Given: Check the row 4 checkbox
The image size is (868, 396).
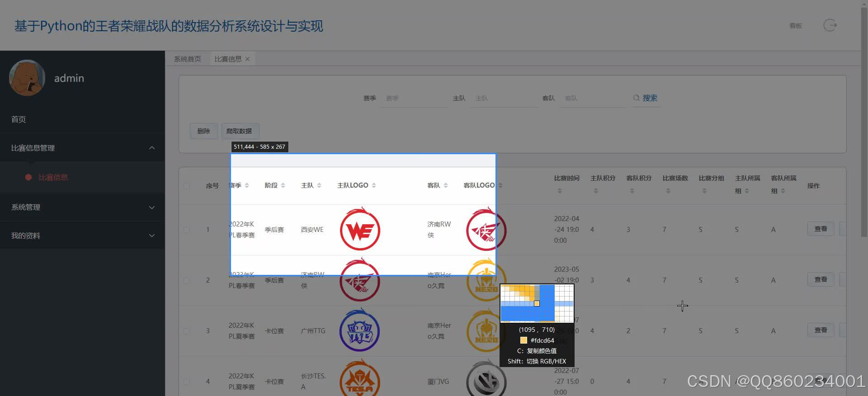Looking at the screenshot, I should [186, 382].
